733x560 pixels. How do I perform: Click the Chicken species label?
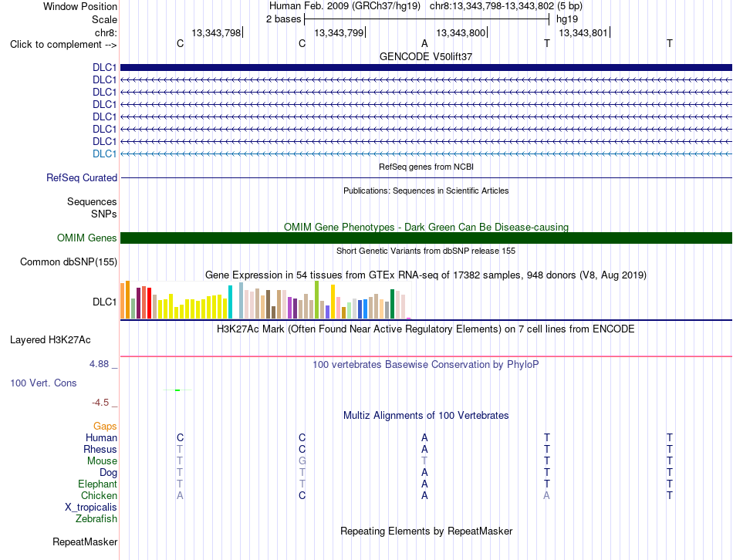tap(99, 495)
